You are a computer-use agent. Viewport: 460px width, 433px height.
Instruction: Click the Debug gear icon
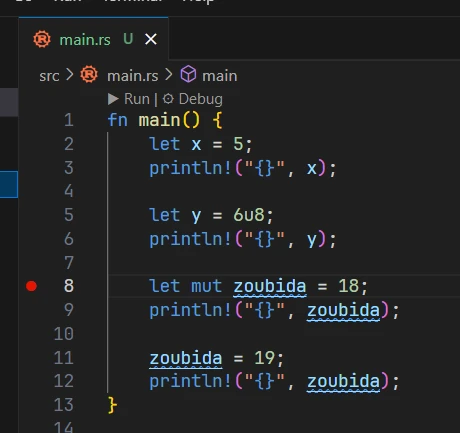168,99
